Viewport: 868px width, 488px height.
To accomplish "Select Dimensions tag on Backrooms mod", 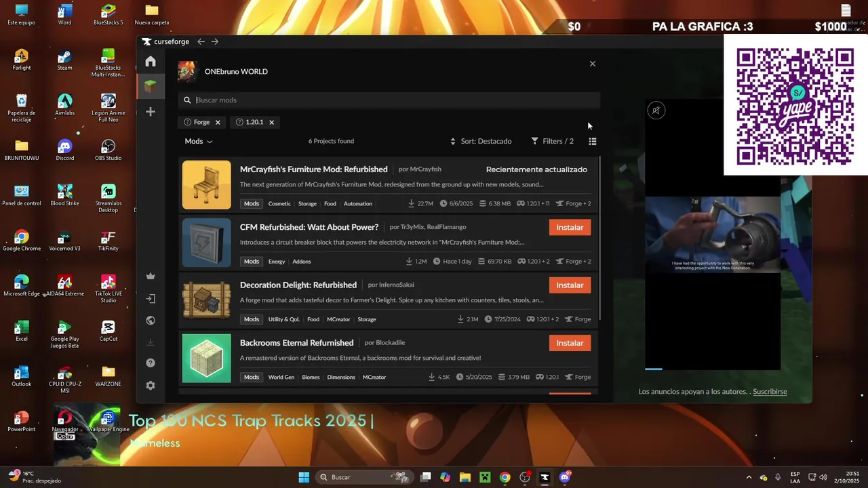I will pyautogui.click(x=341, y=378).
